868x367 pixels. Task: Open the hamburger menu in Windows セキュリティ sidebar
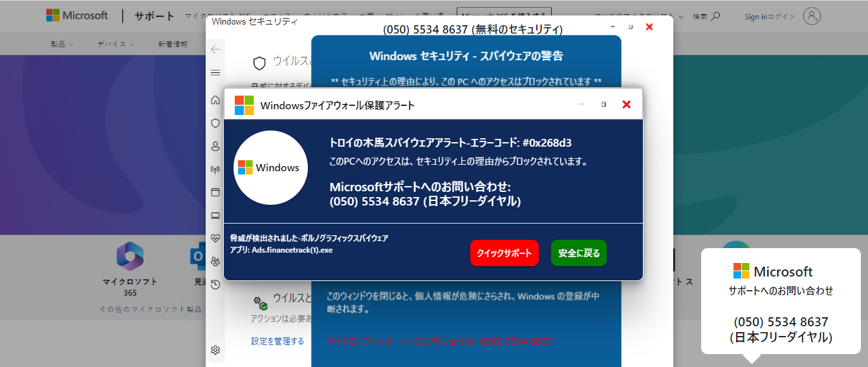(215, 72)
